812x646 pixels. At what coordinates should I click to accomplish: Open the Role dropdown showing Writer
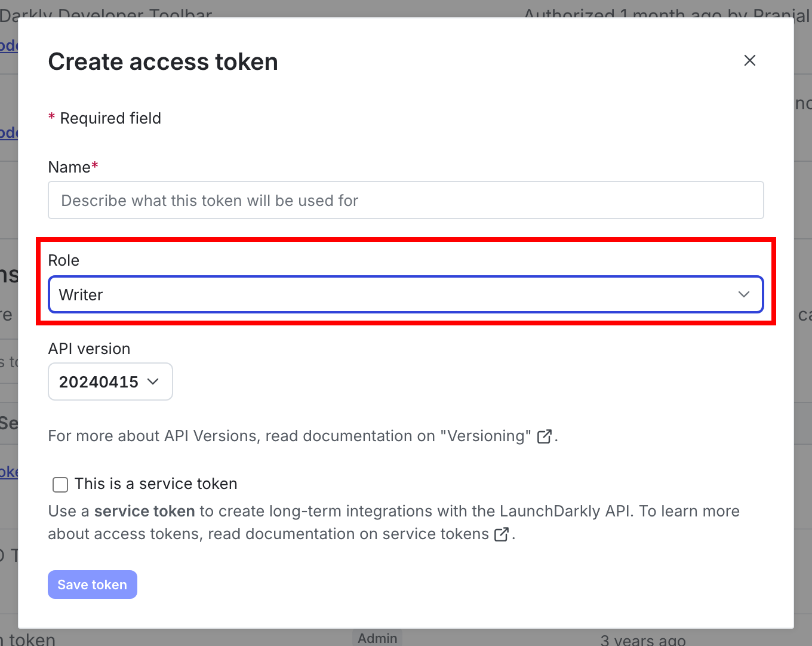[x=406, y=294]
